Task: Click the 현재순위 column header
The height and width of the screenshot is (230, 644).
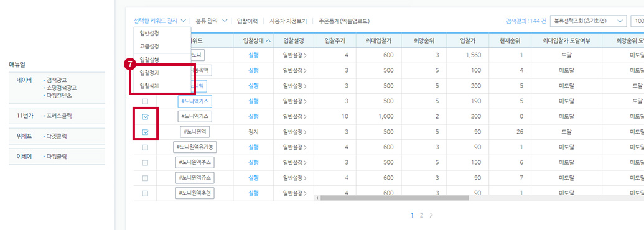Action: click(510, 40)
